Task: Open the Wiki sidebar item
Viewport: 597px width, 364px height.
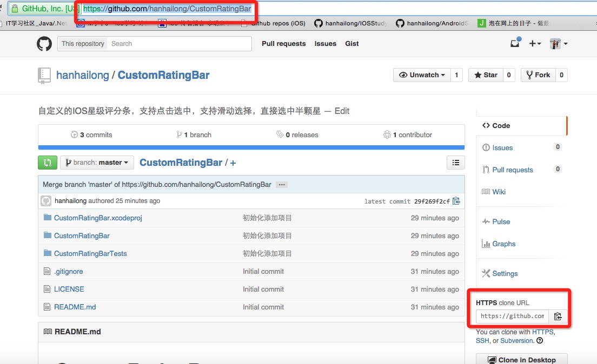Action: coord(494,192)
